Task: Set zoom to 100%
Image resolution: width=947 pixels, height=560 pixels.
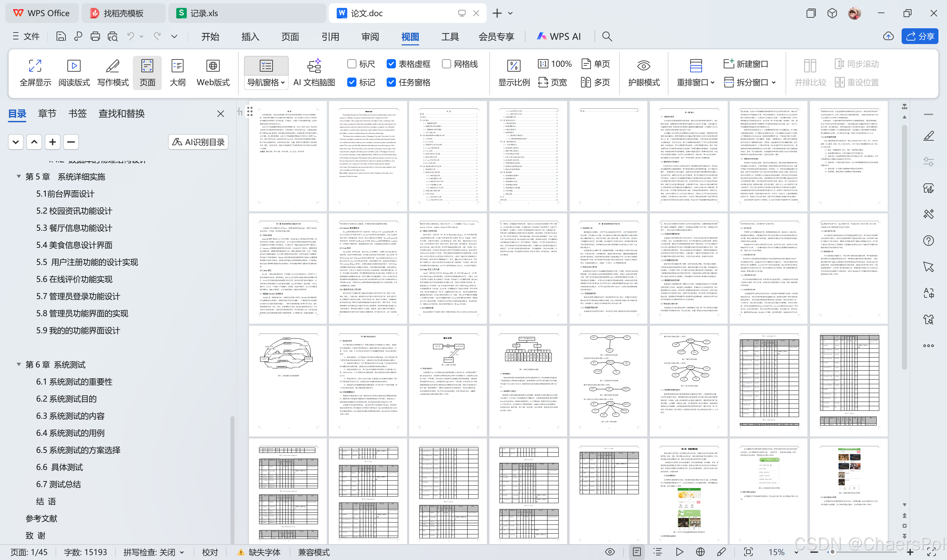Action: (555, 64)
